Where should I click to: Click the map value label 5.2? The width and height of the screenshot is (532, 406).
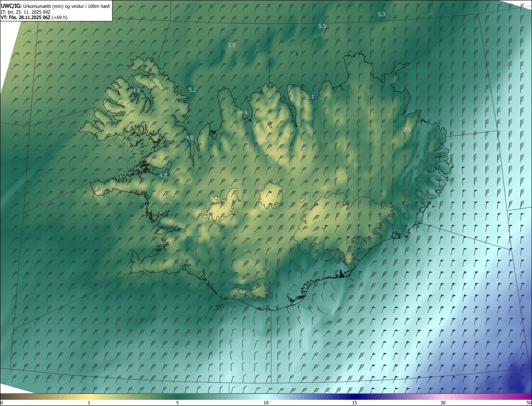point(192,90)
